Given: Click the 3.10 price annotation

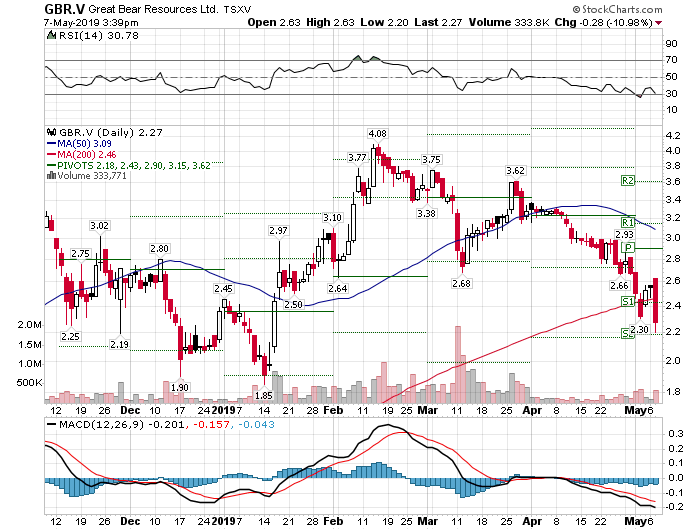Looking at the screenshot, I should click(332, 217).
